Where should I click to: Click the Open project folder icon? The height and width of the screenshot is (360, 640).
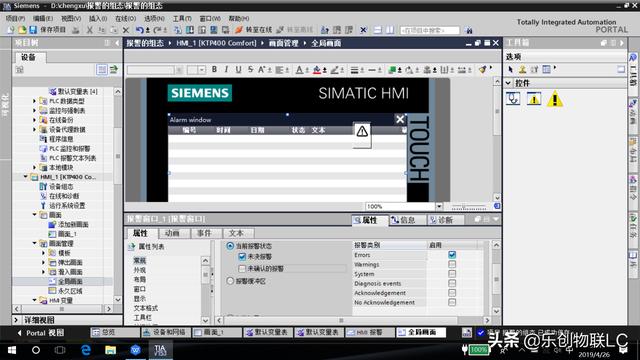[x=22, y=30]
